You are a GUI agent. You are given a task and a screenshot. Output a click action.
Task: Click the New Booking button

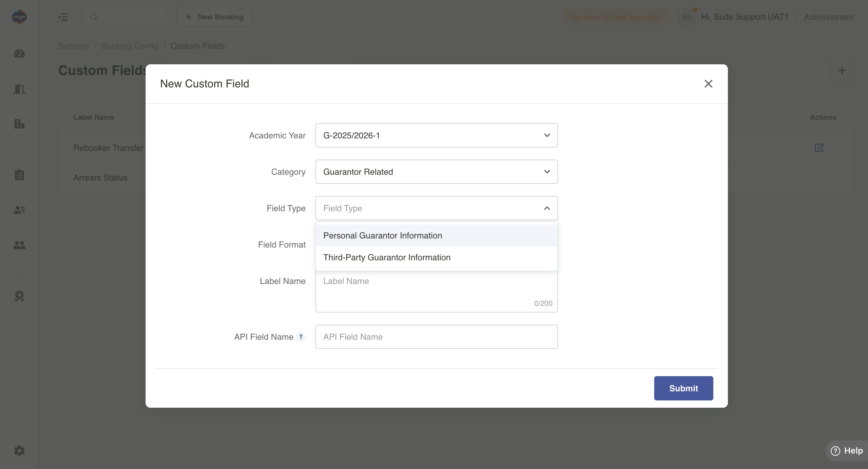point(214,17)
